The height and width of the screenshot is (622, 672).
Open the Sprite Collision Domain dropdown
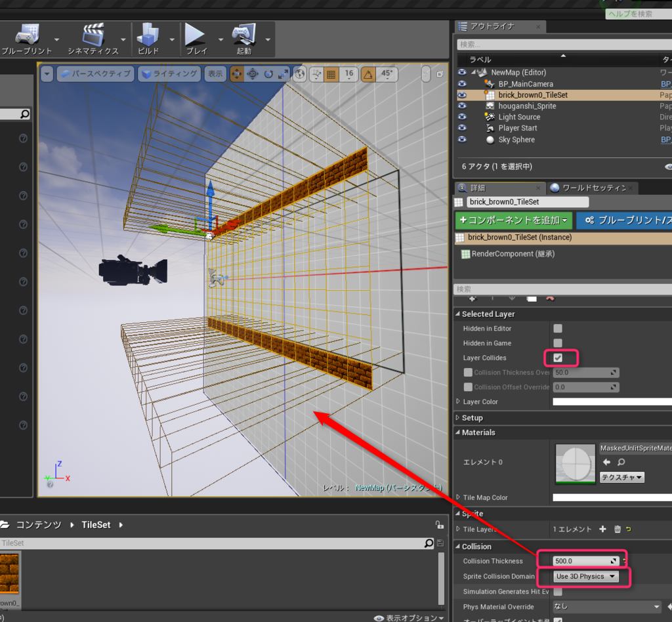tap(585, 576)
